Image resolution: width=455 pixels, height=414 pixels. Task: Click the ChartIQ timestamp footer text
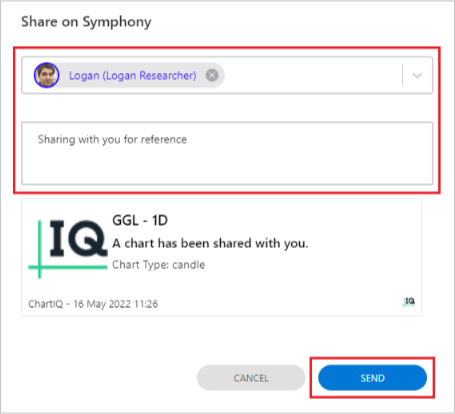[x=93, y=304]
